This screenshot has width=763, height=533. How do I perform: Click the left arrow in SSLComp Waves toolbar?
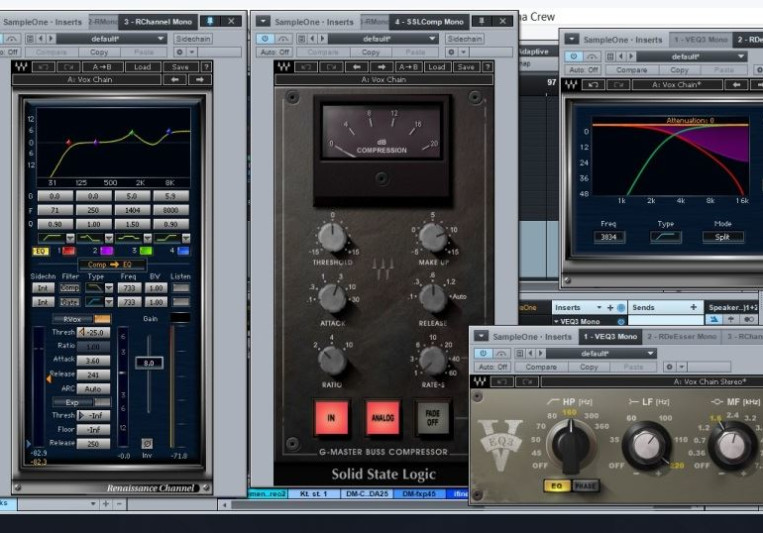click(x=357, y=67)
